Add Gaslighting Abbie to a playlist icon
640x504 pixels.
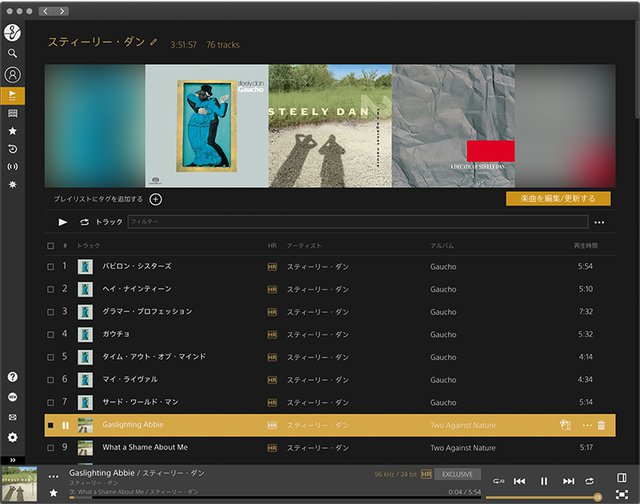pos(566,425)
